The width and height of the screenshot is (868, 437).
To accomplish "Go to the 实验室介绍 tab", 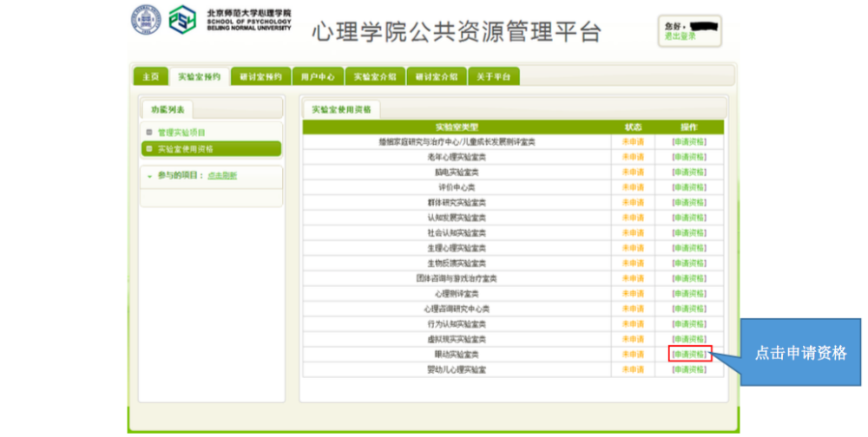I will [x=375, y=76].
